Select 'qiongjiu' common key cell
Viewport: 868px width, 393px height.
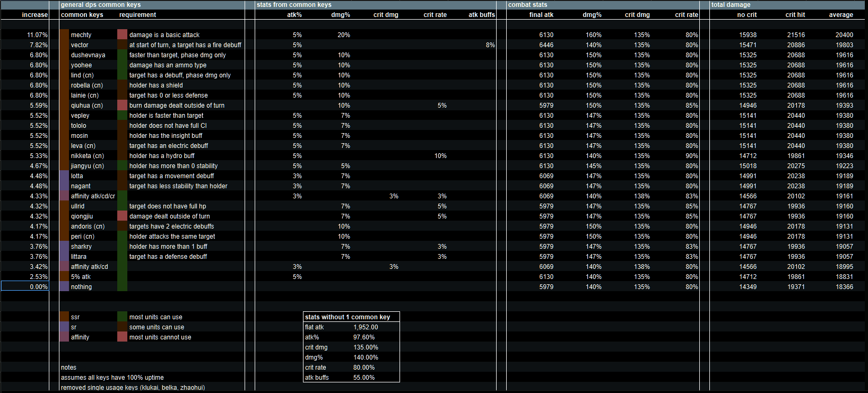pos(82,216)
